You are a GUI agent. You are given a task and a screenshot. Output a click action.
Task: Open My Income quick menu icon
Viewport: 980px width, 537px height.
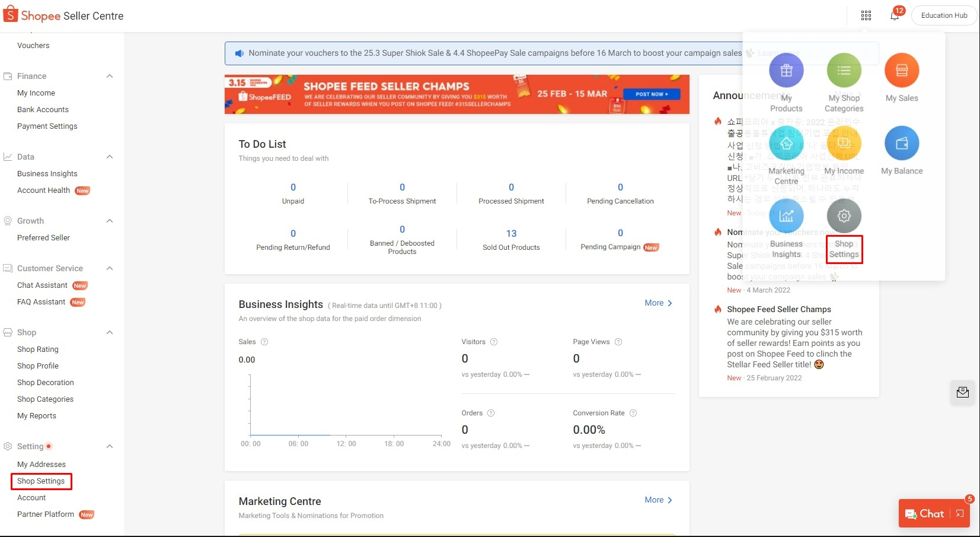pyautogui.click(x=844, y=143)
